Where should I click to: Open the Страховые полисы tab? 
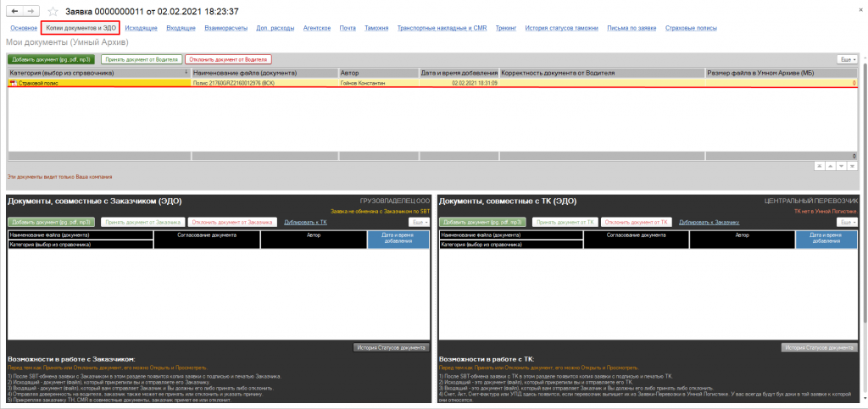pyautogui.click(x=691, y=28)
